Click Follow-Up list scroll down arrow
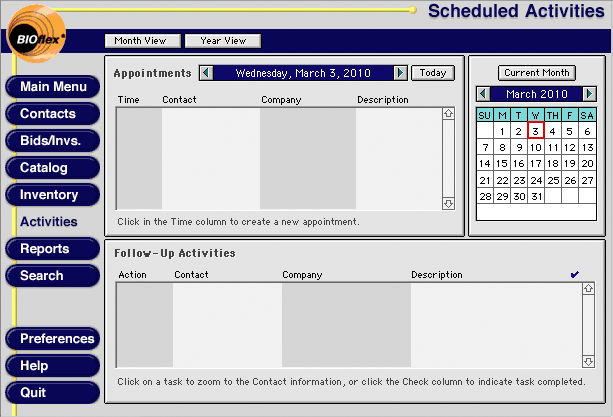This screenshot has height=417, width=613. (x=588, y=362)
